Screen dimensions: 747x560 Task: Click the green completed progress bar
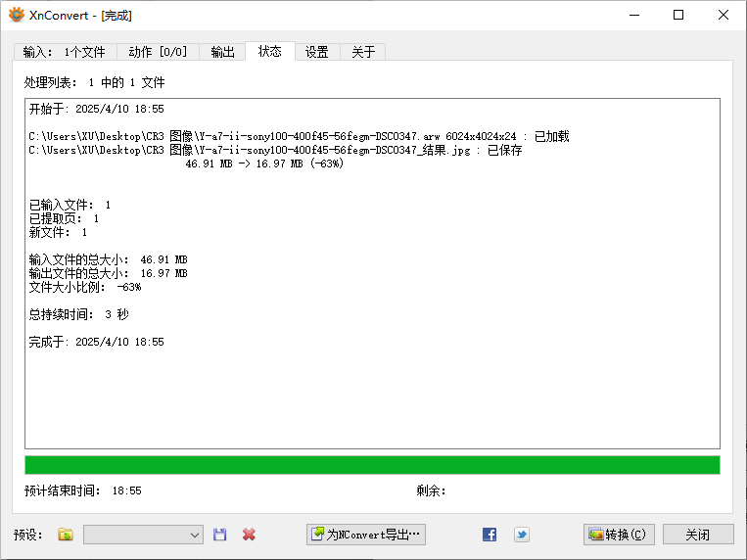point(372,465)
